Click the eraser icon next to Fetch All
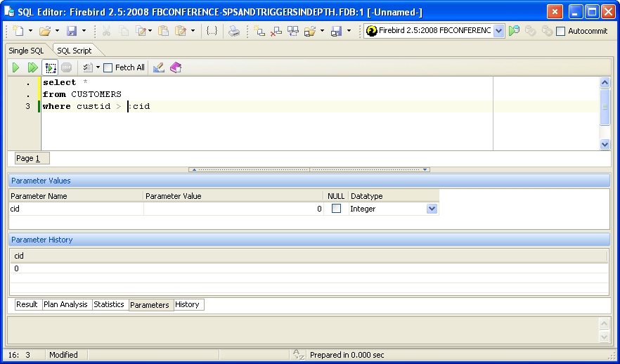Image resolution: width=620 pixels, height=364 pixels. point(159,67)
